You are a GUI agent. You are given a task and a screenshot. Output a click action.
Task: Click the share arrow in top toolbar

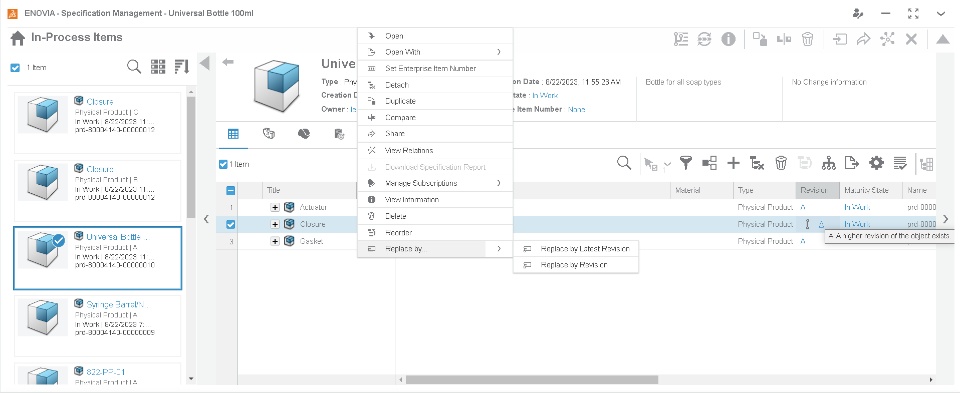point(863,39)
